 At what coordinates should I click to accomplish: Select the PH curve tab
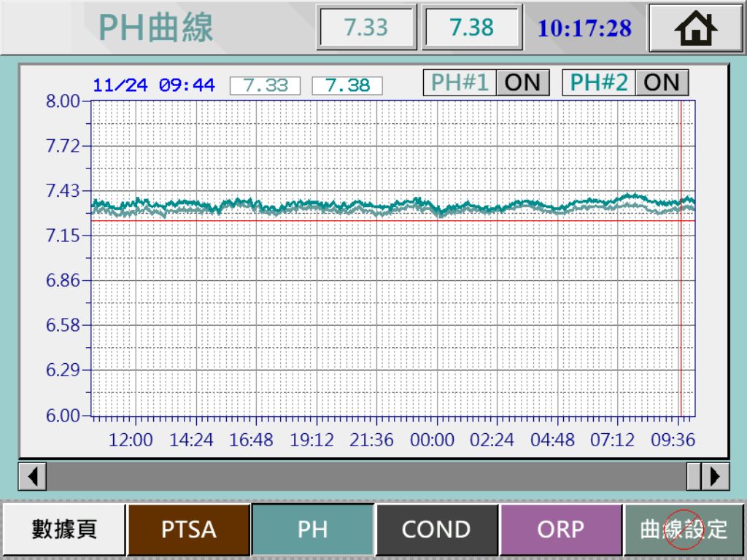(x=313, y=529)
